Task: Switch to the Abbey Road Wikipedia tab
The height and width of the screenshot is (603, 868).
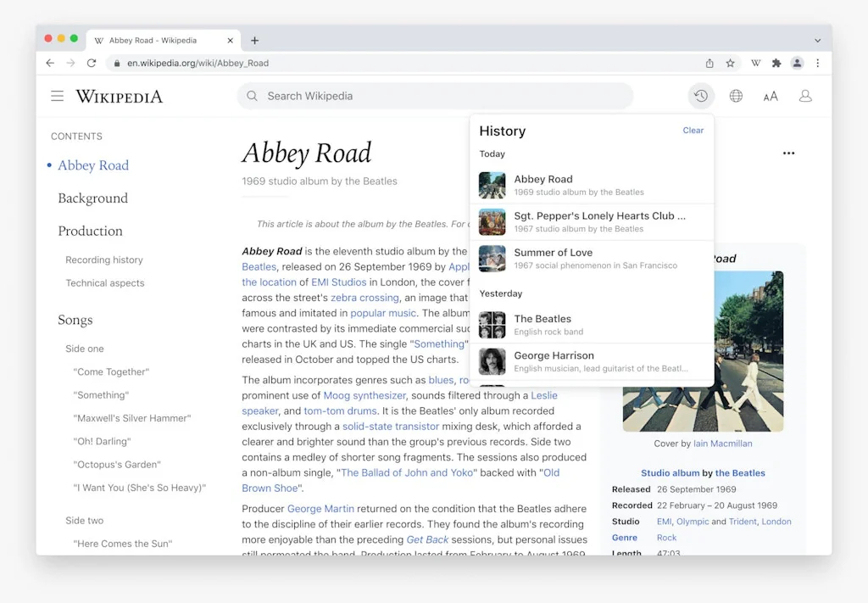Action: (157, 40)
